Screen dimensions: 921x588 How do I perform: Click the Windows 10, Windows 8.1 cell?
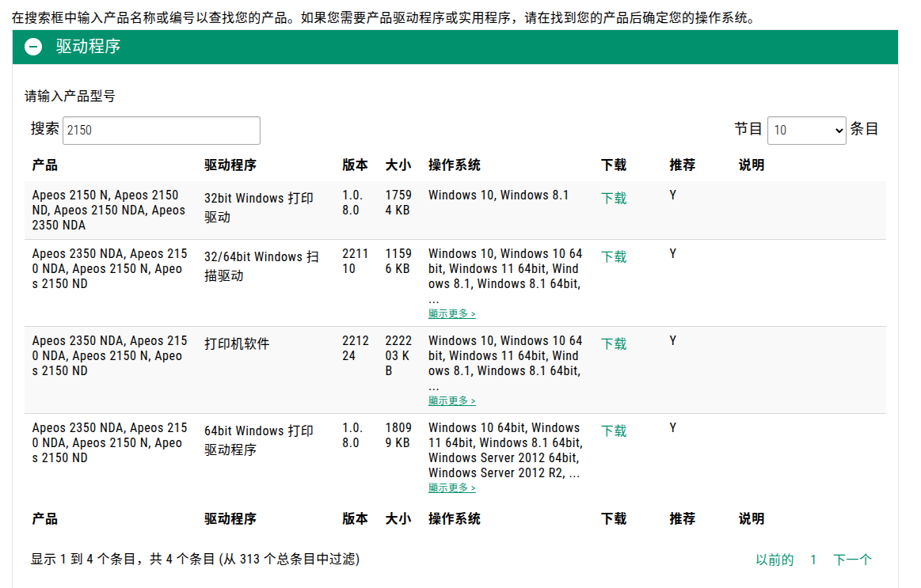coord(498,195)
